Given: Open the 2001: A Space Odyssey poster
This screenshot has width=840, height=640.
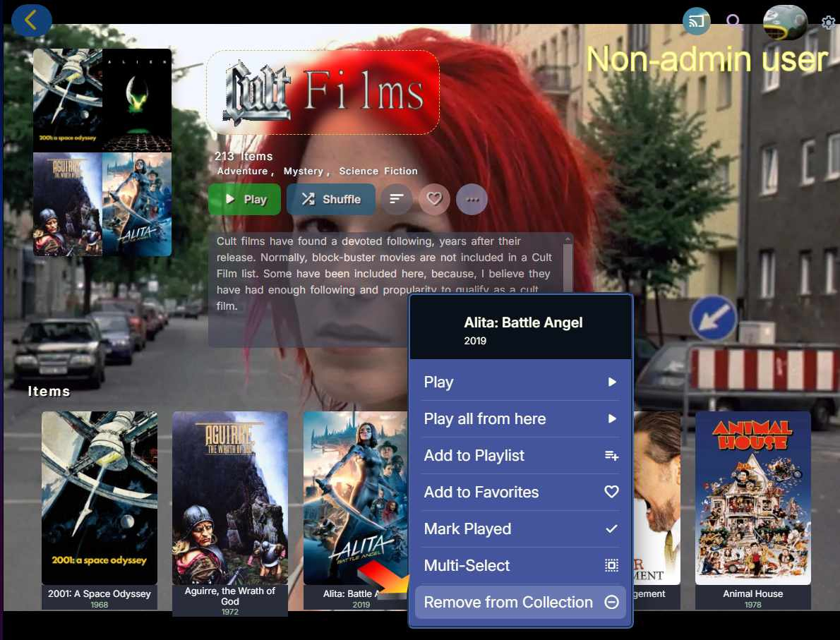Looking at the screenshot, I should pos(100,498).
